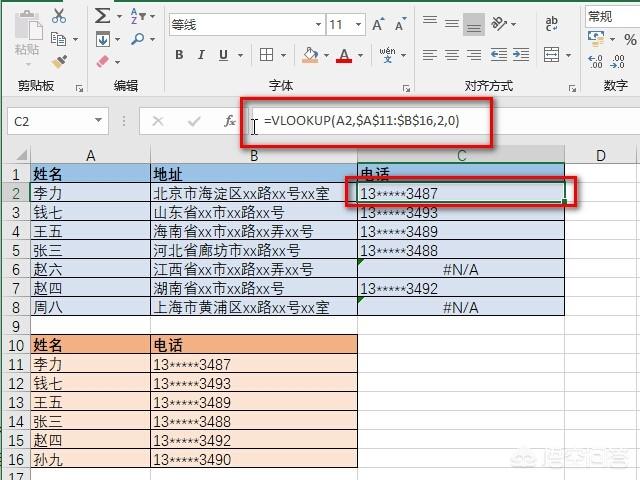Click the Insert Function fx button
640x480 pixels.
[230, 121]
